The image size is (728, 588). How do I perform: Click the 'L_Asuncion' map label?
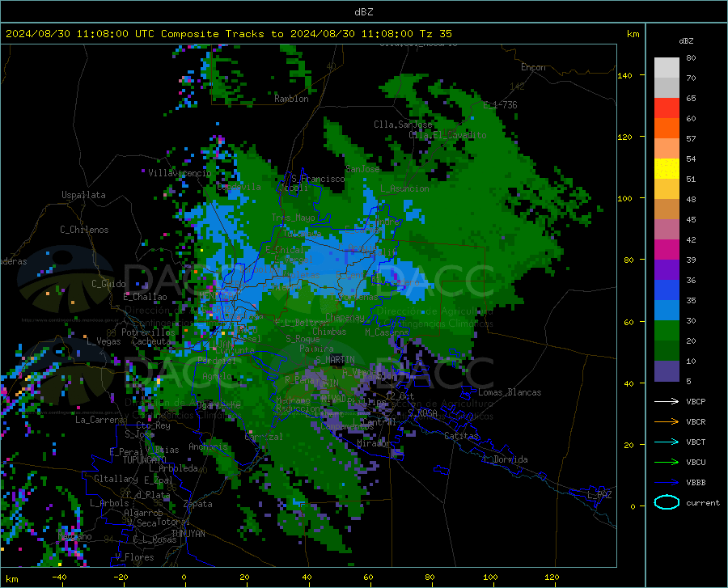404,188
